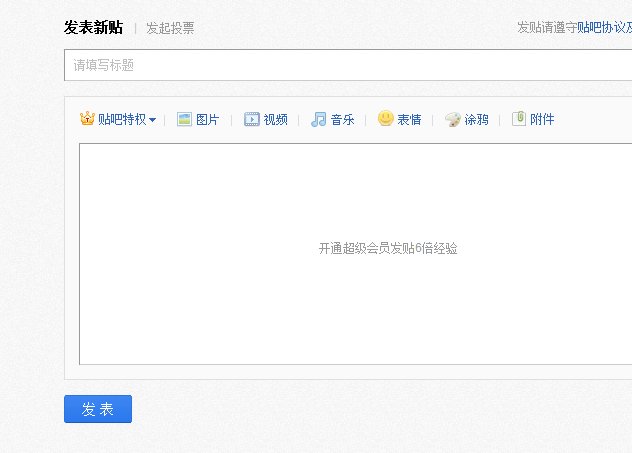Click the 附件 text label
Viewport: 632px width, 453px height.
(542, 119)
